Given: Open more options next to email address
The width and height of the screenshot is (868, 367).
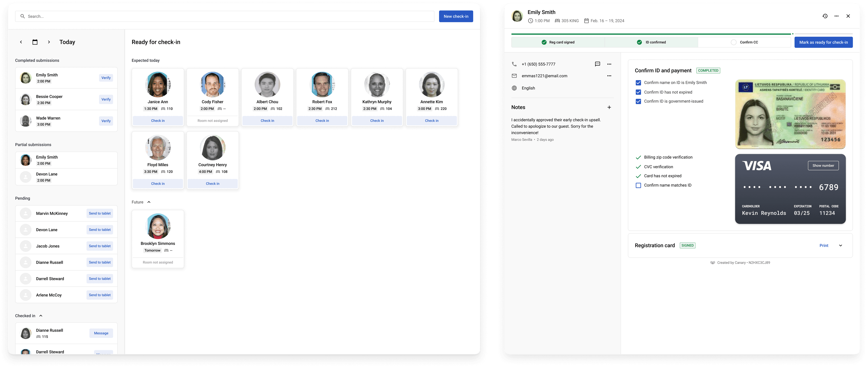Looking at the screenshot, I should click(609, 76).
